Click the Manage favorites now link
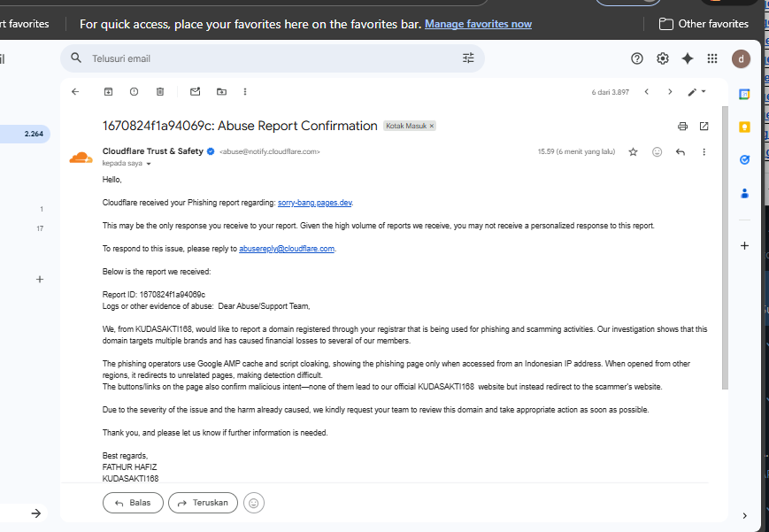769x532 pixels. coord(478,24)
